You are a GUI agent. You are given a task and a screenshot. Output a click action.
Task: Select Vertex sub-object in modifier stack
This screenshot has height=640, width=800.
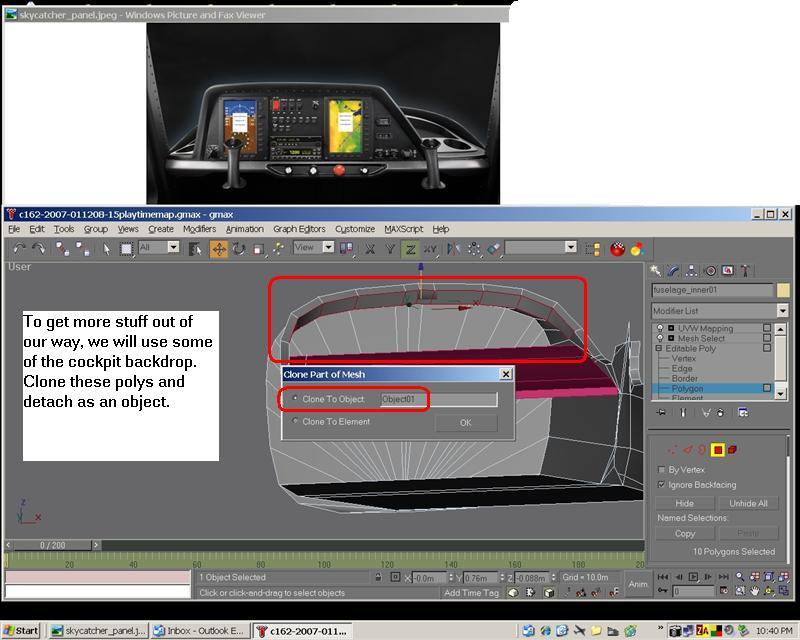click(x=684, y=358)
